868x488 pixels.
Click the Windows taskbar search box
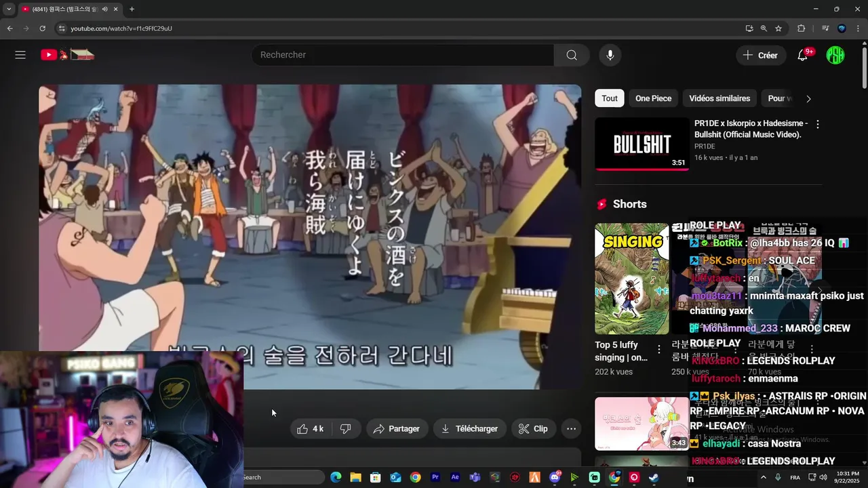[x=283, y=477]
